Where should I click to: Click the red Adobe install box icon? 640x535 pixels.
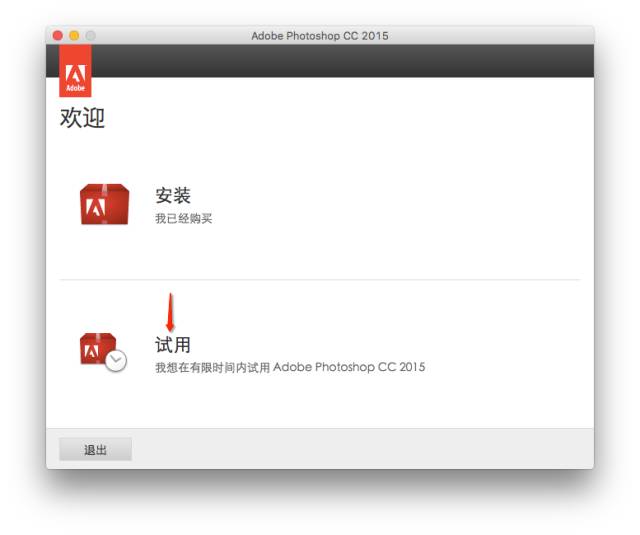(104, 204)
